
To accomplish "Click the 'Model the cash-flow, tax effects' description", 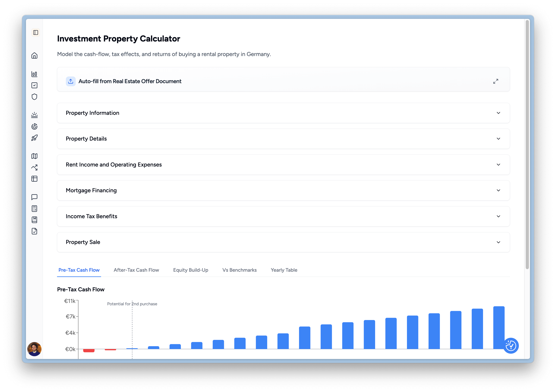I will click(x=164, y=54).
